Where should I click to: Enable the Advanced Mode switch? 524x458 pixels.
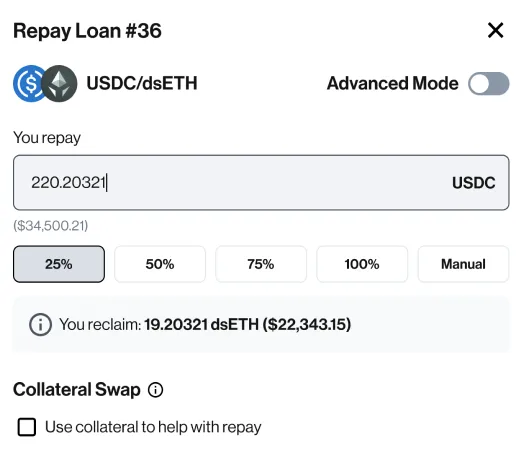[489, 84]
